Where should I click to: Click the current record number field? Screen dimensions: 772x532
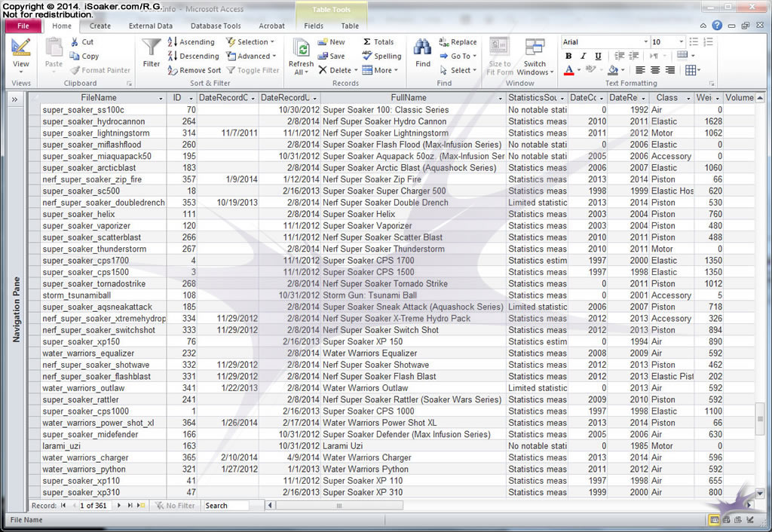coord(94,506)
